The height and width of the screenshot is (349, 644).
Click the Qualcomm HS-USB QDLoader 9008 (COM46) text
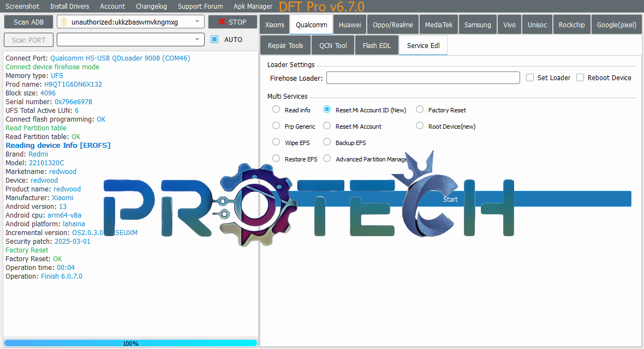[120, 58]
